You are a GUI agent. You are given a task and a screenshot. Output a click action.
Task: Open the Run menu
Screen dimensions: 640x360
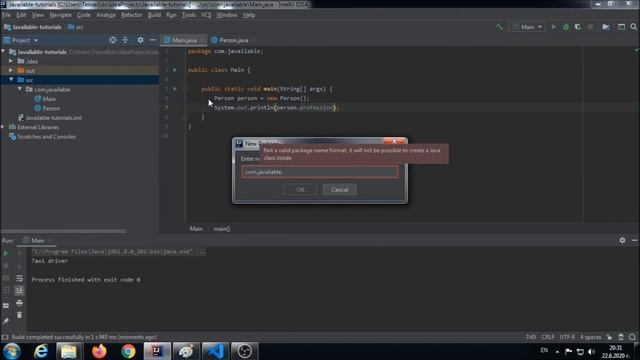(x=171, y=15)
